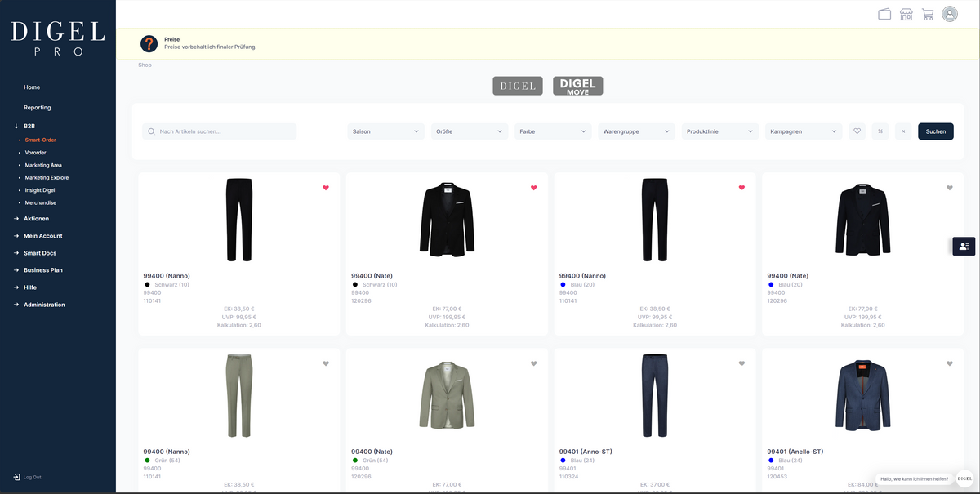Image resolution: width=980 pixels, height=494 pixels.
Task: Open the contact card side tab icon
Action: [964, 246]
